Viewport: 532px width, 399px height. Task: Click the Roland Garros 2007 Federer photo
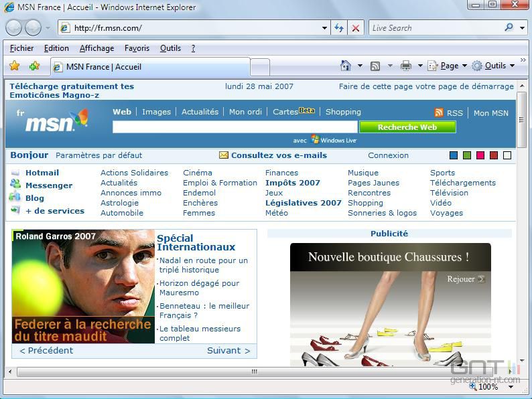click(x=83, y=287)
